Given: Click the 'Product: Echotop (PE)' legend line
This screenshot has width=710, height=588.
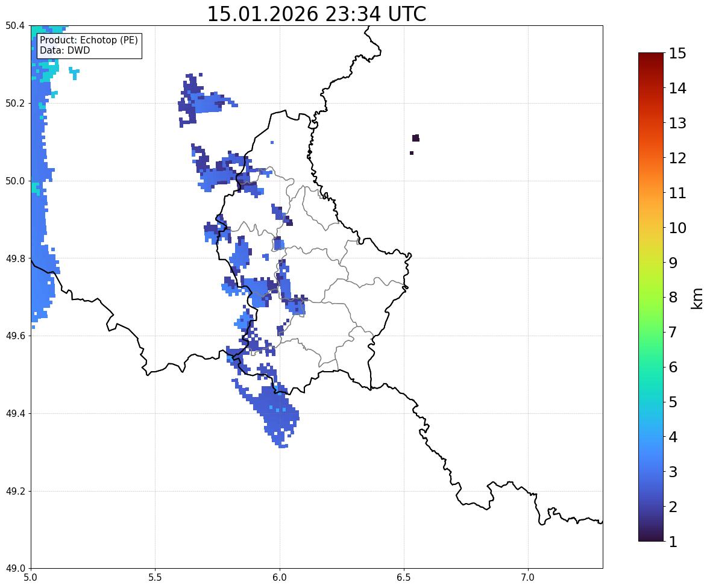Looking at the screenshot, I should tap(89, 40).
